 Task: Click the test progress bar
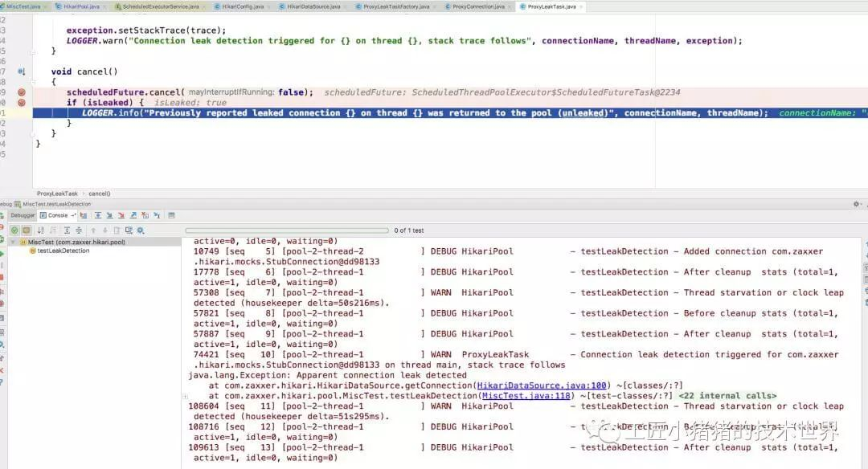tap(287, 230)
